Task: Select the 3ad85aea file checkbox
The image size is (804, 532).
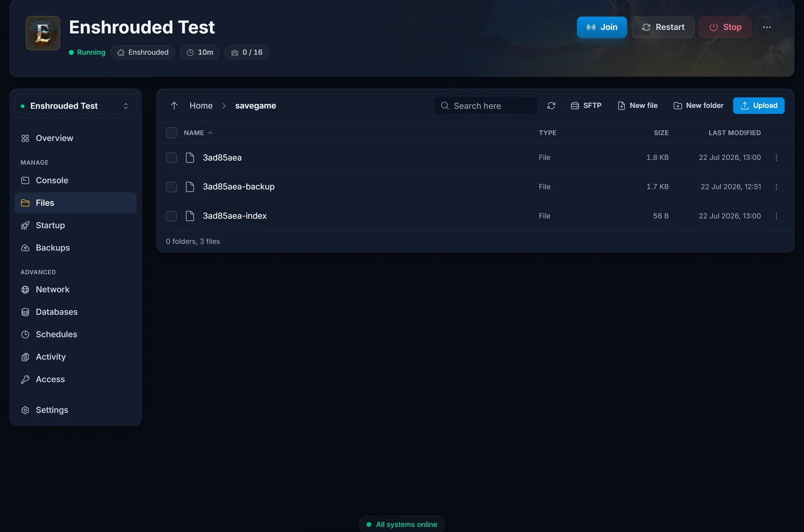Action: [x=171, y=158]
